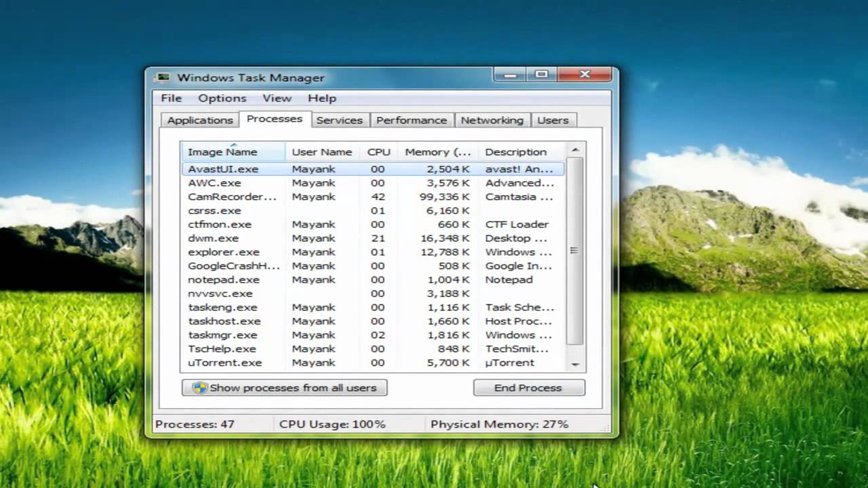This screenshot has height=488, width=868.
Task: Click the scrollbar up arrow in process list
Action: coord(575,150)
